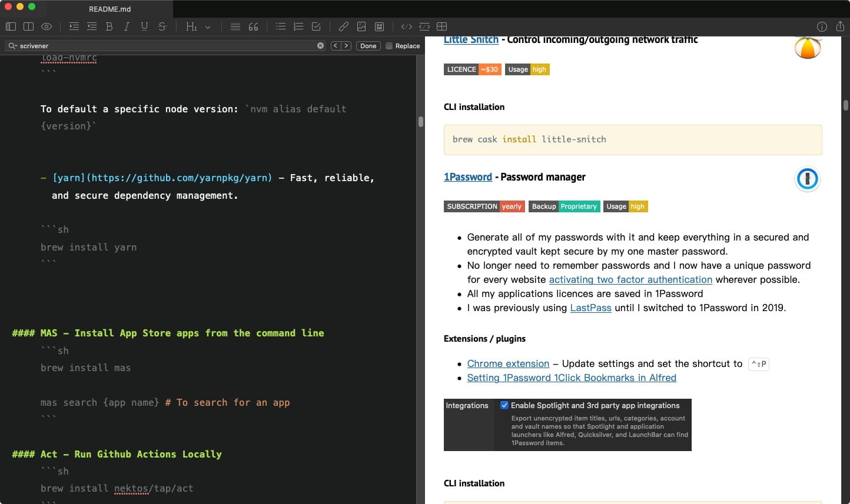Click the 'brew cask install little-snitch' code block

coord(633,140)
